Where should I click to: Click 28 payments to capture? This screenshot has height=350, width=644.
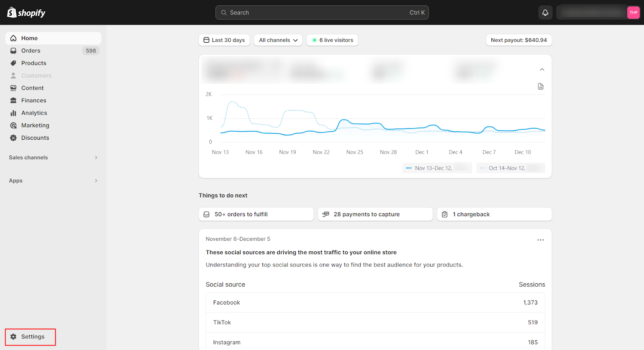[375, 214]
